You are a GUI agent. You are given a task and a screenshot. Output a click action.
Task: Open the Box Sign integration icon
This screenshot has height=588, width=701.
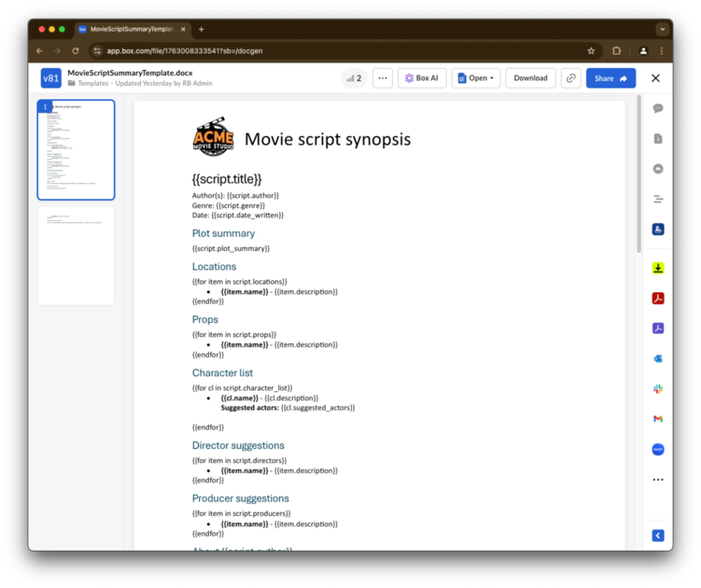(658, 230)
